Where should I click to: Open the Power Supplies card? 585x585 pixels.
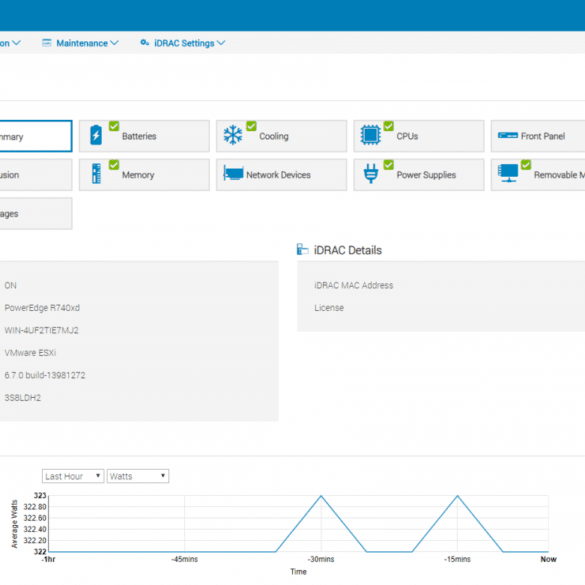coord(419,175)
